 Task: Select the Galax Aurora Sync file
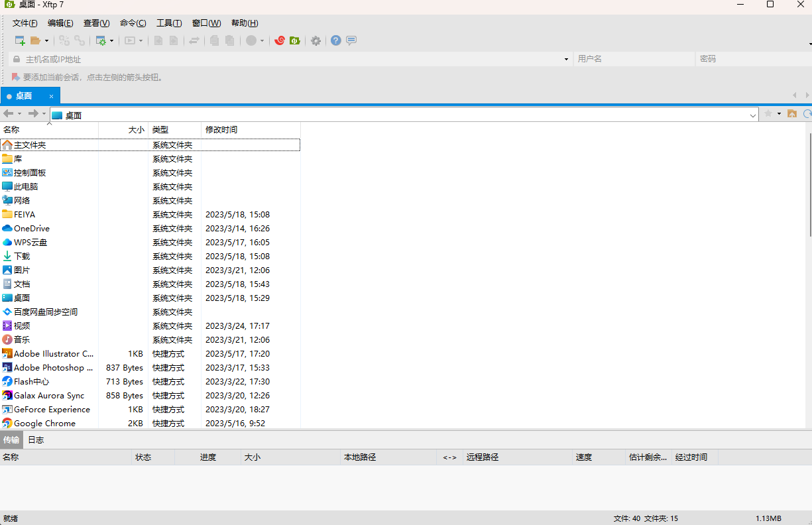pos(150,395)
